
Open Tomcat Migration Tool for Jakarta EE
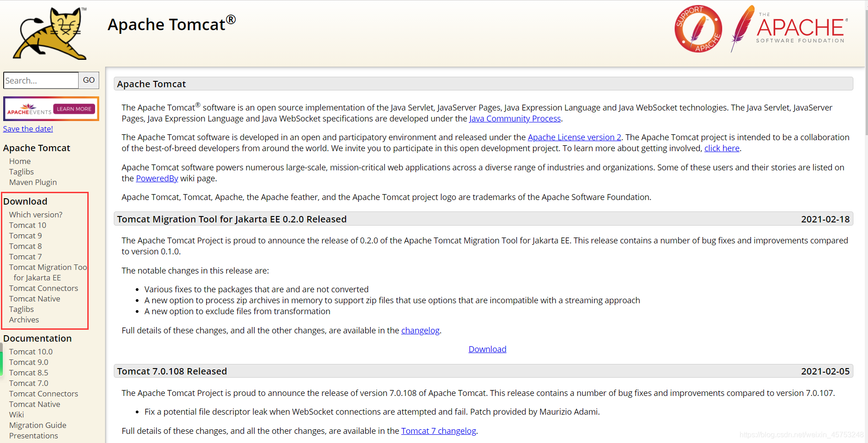point(48,272)
